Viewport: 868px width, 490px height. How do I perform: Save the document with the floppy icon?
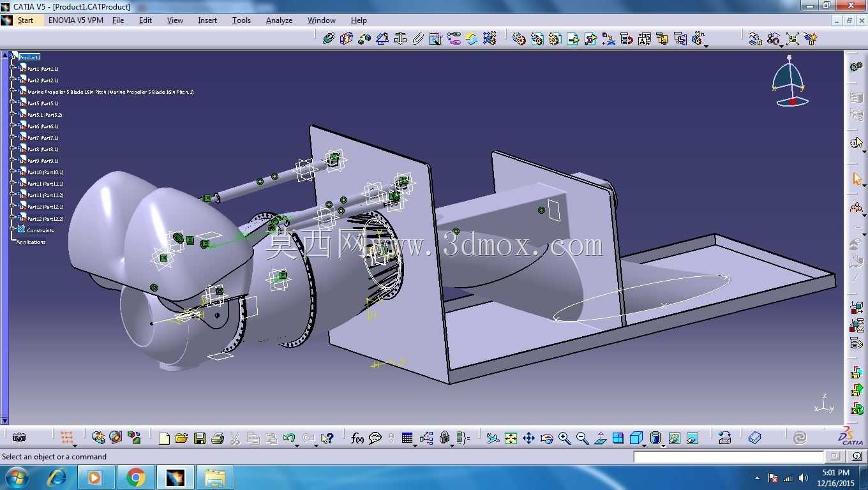click(x=199, y=438)
